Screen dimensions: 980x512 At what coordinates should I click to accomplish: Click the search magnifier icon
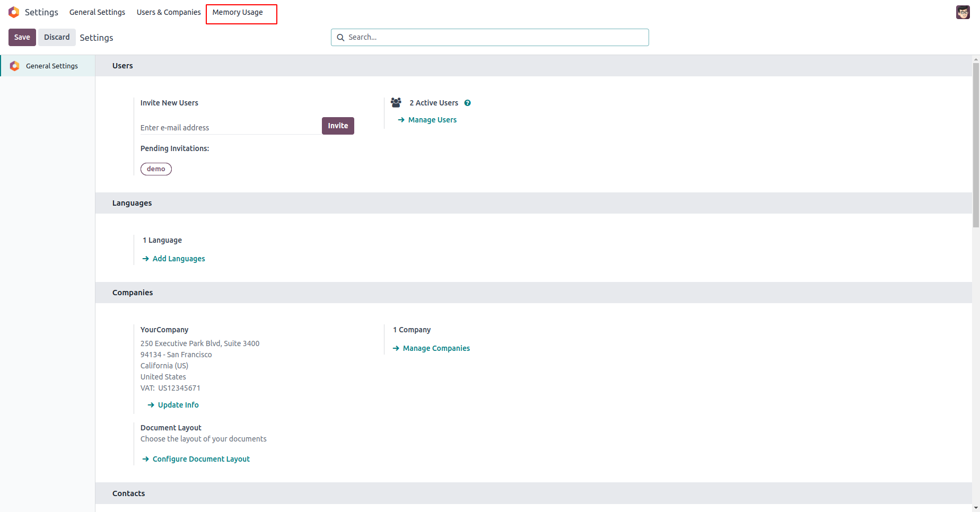tap(340, 38)
